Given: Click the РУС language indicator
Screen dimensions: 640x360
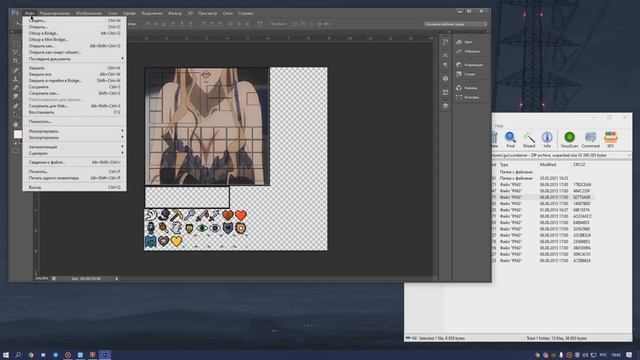Looking at the screenshot, I should pyautogui.click(x=602, y=355).
